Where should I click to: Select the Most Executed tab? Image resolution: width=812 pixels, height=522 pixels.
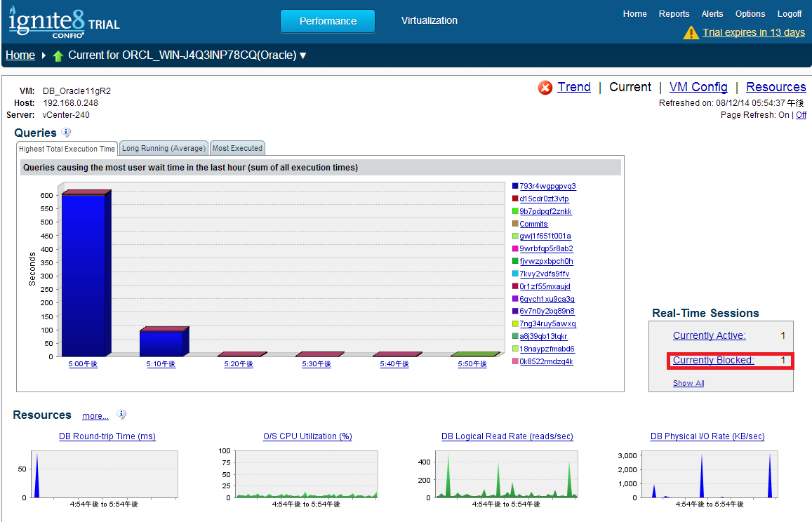(x=238, y=148)
